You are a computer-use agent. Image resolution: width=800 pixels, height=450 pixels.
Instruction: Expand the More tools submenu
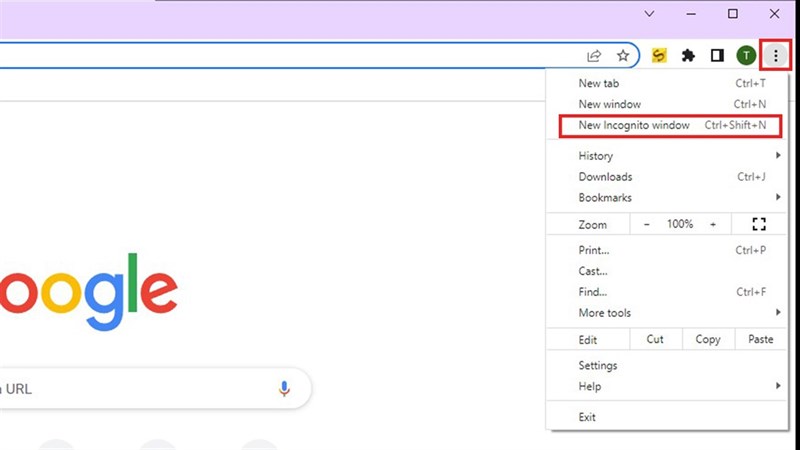click(x=667, y=313)
